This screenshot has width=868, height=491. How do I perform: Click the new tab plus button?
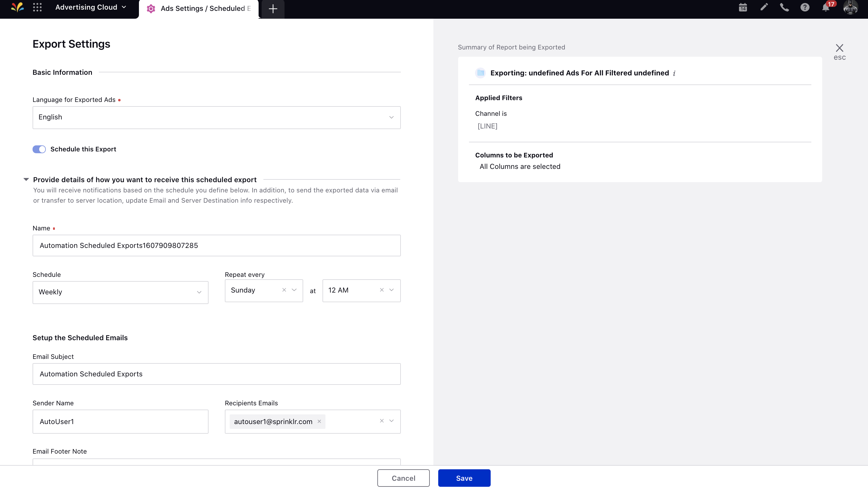click(273, 9)
